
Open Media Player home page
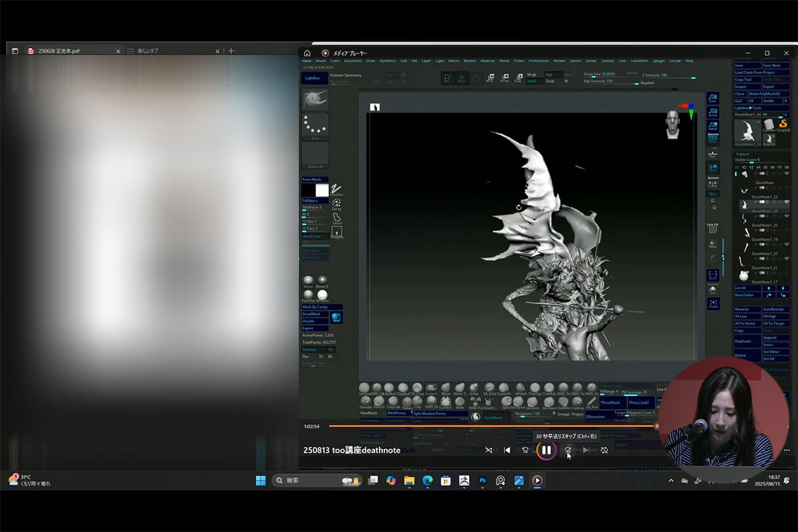tap(307, 53)
